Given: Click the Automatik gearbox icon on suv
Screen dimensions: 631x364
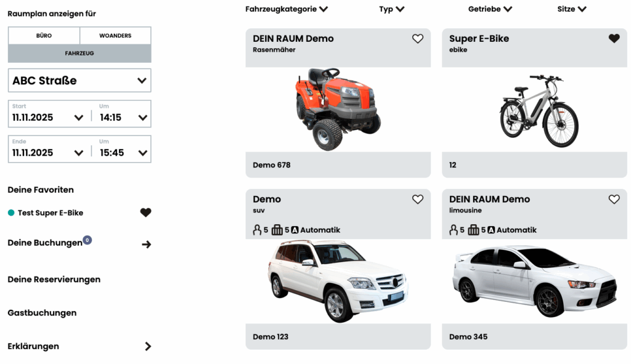Looking at the screenshot, I should click(x=295, y=230).
